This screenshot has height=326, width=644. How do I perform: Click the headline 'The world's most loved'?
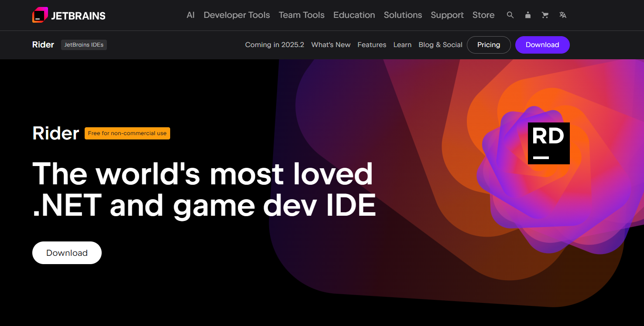203,173
